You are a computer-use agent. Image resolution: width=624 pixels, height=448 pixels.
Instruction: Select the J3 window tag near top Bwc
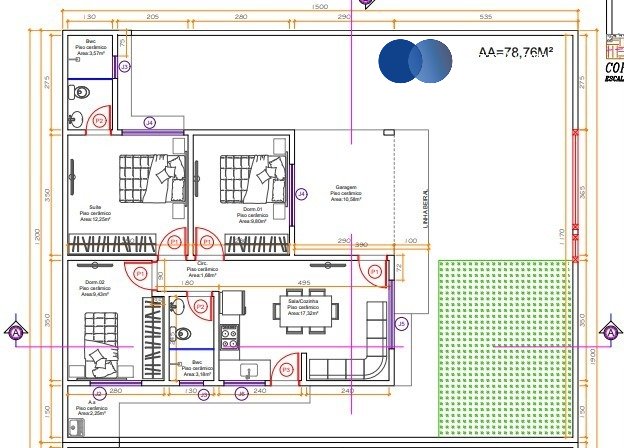(x=125, y=66)
